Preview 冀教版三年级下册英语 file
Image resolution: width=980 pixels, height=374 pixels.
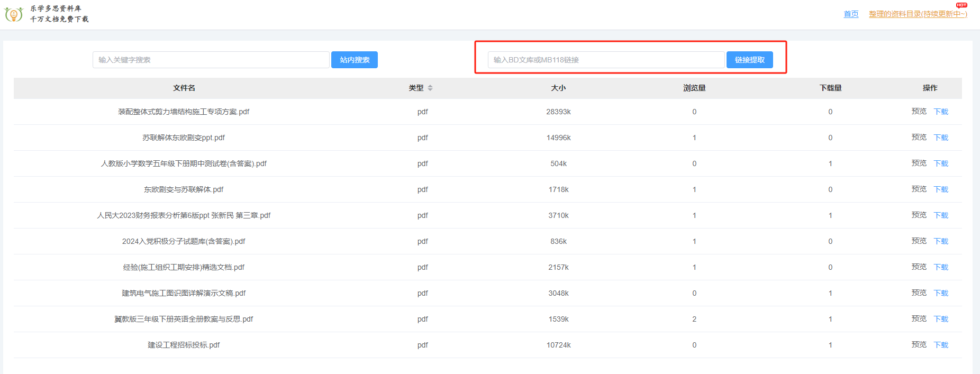pos(919,319)
